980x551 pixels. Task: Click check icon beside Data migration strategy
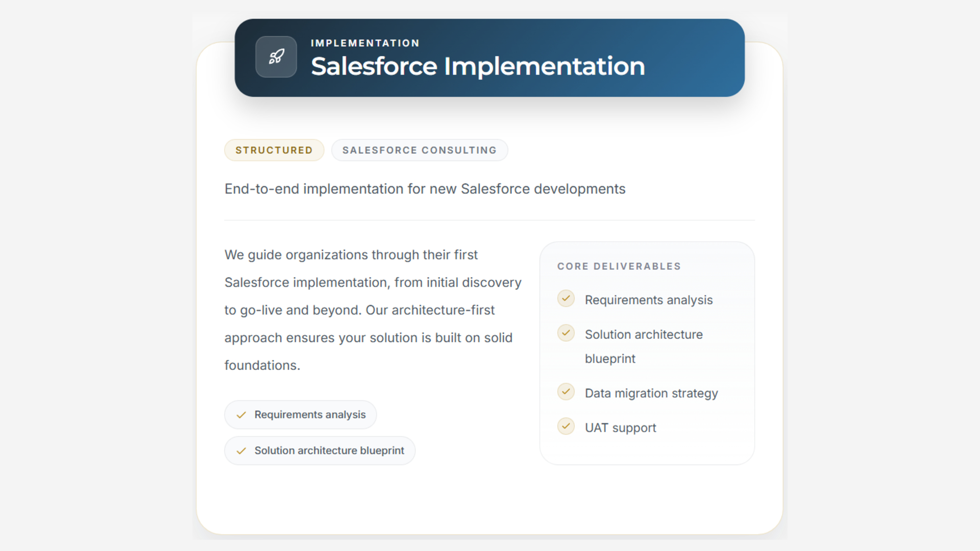pyautogui.click(x=566, y=392)
